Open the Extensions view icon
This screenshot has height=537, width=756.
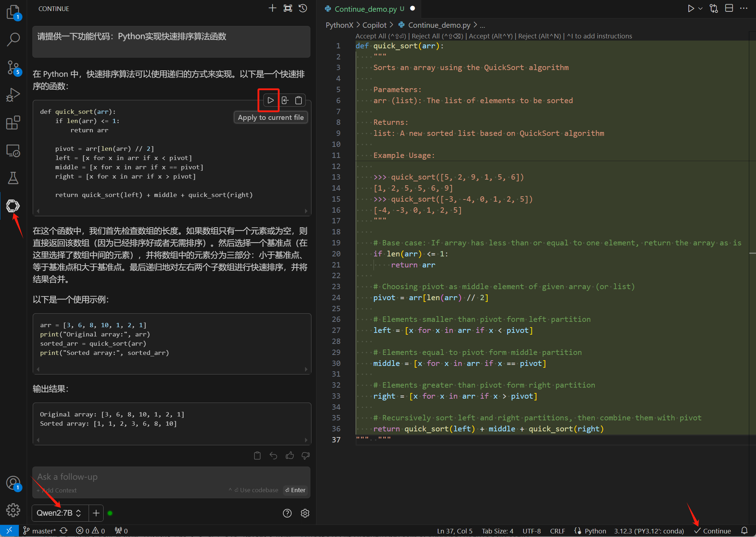pos(13,123)
